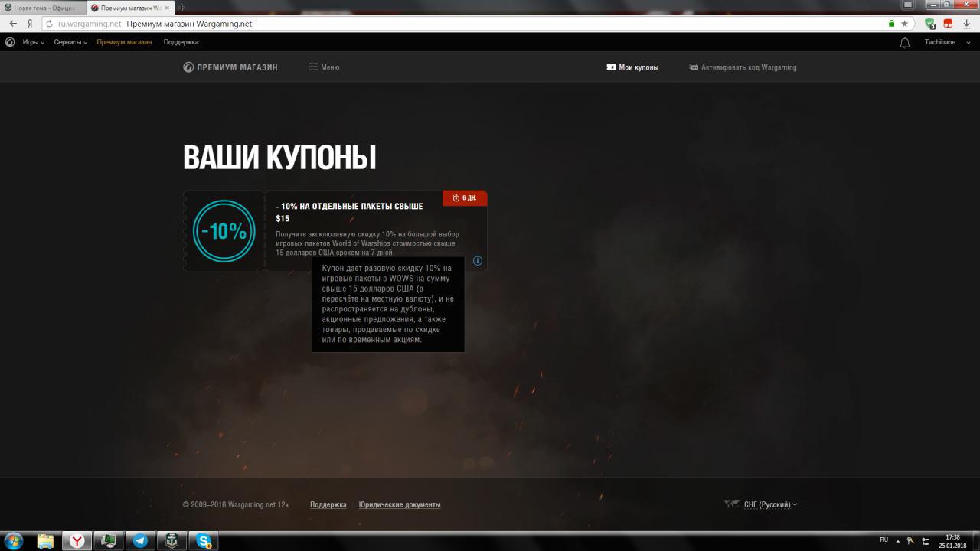Open the Telegram taskbar icon
This screenshot has width=980, height=551.
click(x=140, y=541)
